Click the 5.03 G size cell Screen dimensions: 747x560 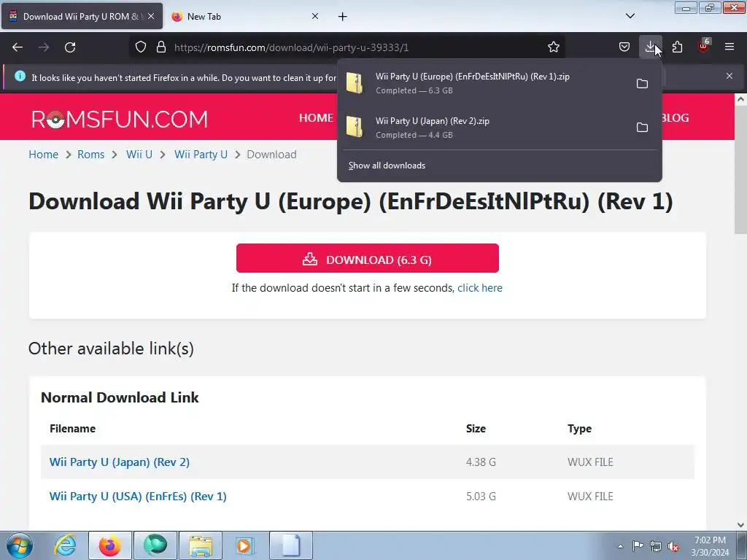[x=481, y=496]
